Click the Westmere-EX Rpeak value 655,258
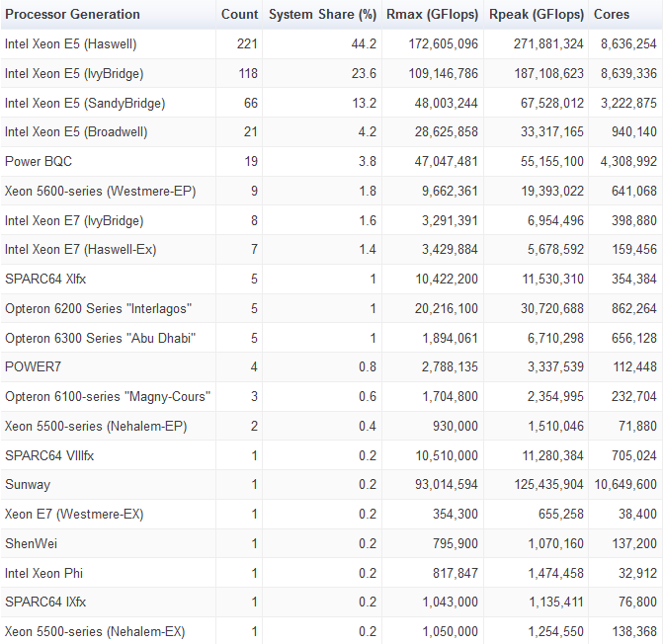664x644 pixels. click(x=560, y=514)
